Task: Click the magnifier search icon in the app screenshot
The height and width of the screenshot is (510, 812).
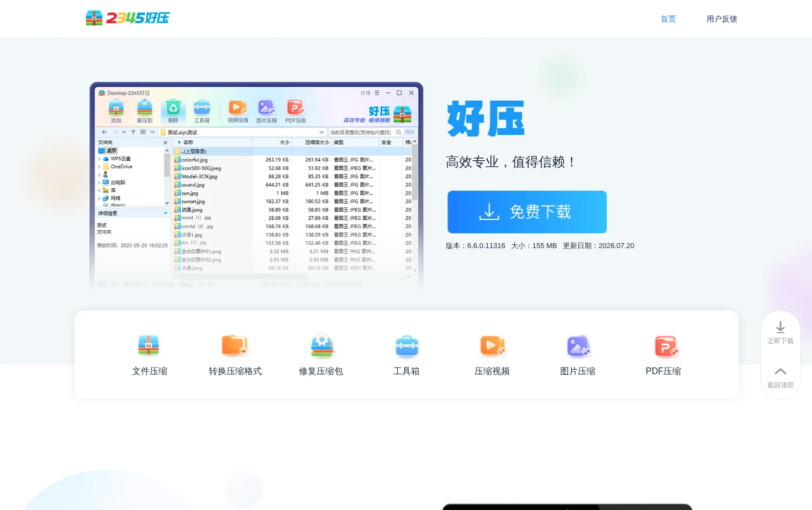Action: (399, 132)
